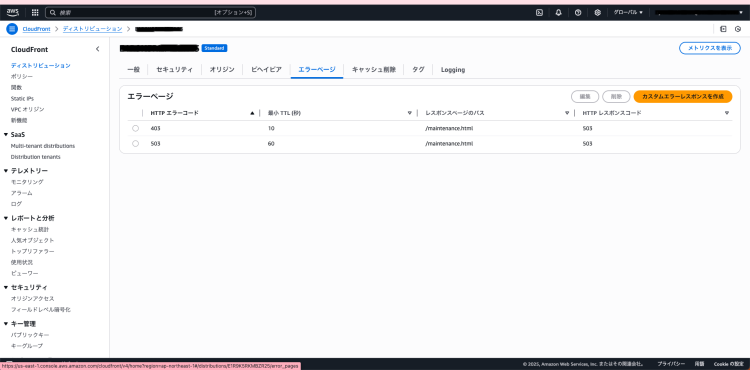This screenshot has width=750, height=370.
Task: Open Static IPs in the sidebar
Action: point(22,98)
